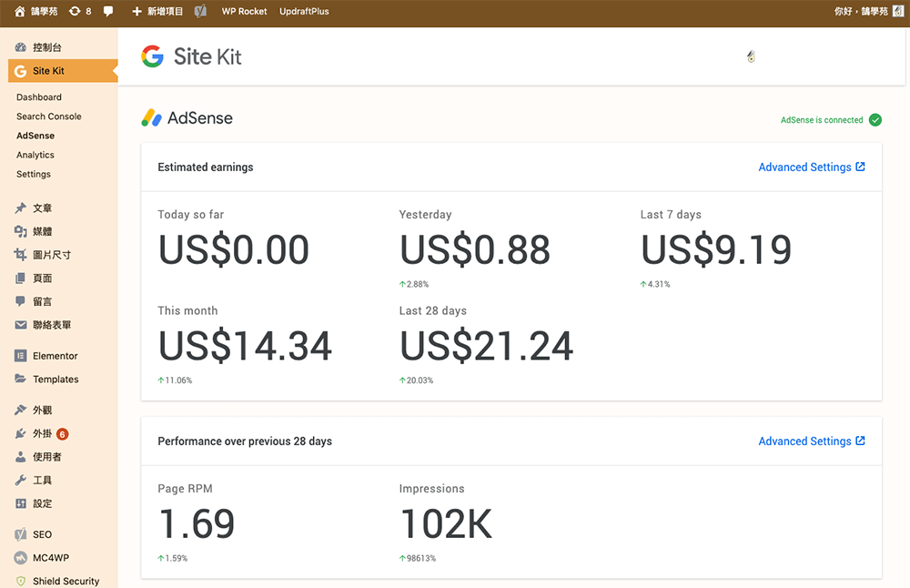
Task: Click 新增項目 in the admin bar
Action: click(x=165, y=11)
